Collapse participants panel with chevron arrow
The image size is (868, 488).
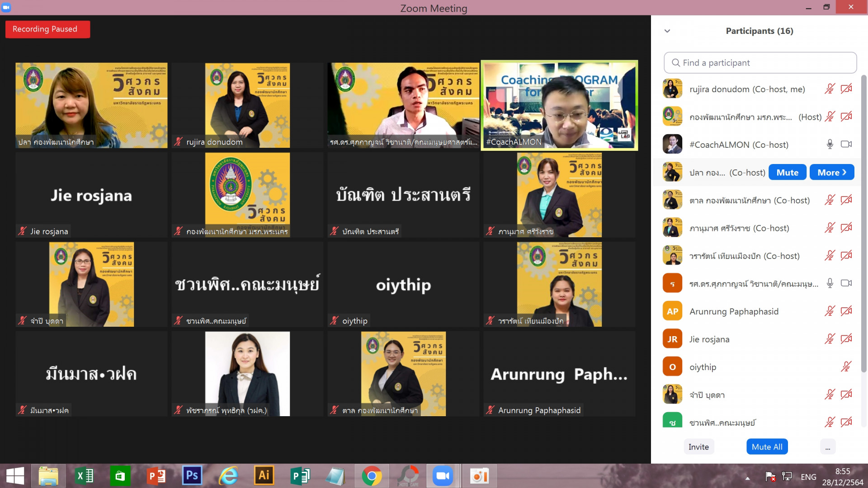point(667,31)
